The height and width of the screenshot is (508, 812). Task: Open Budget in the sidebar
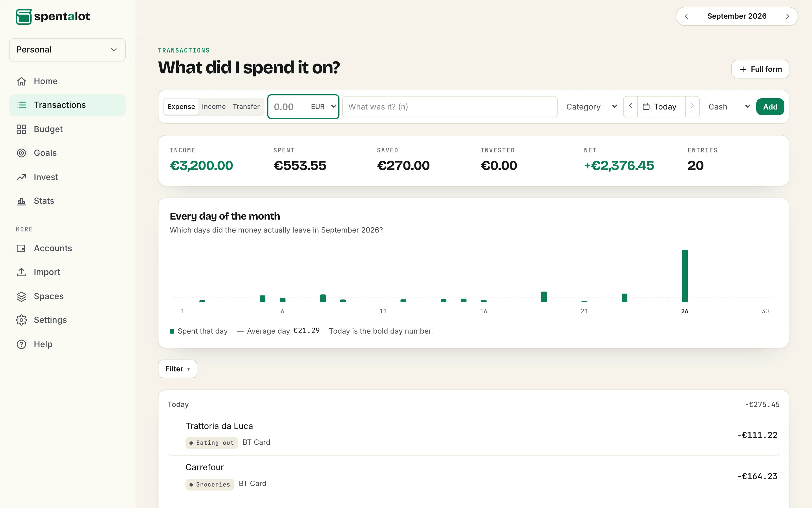point(67,129)
